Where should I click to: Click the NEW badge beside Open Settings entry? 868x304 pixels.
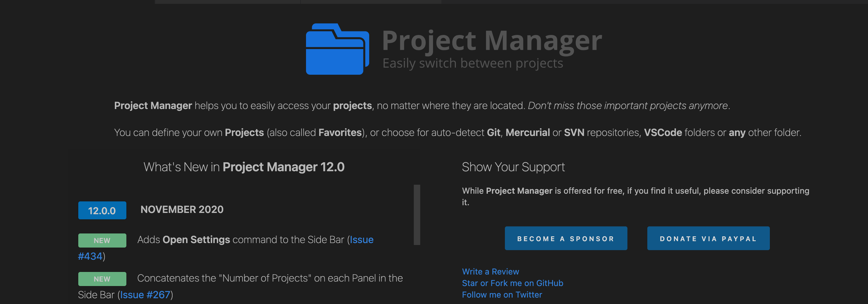point(102,240)
